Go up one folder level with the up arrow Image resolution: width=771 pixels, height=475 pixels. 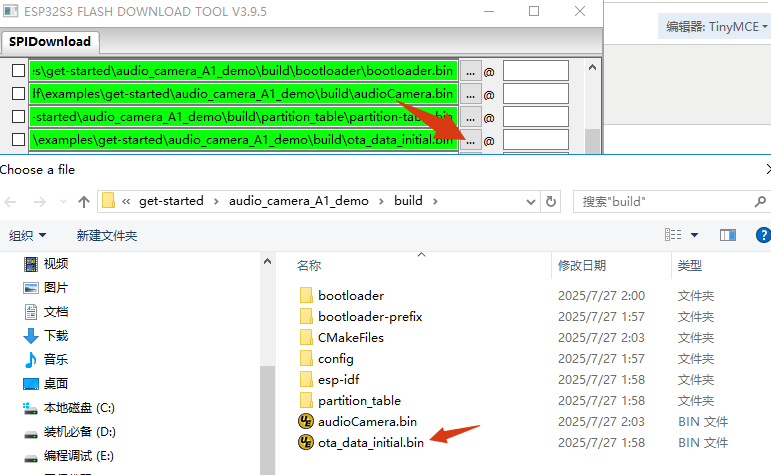pyautogui.click(x=84, y=202)
